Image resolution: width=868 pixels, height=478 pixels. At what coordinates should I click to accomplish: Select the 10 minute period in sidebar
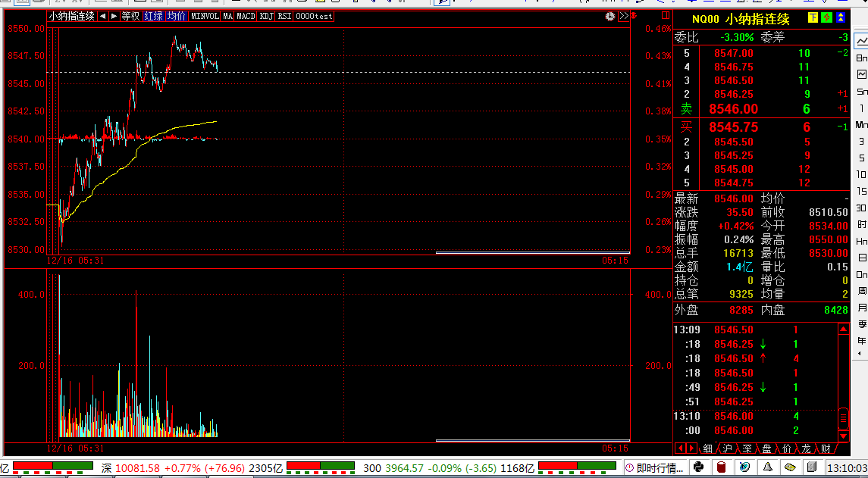tap(862, 174)
